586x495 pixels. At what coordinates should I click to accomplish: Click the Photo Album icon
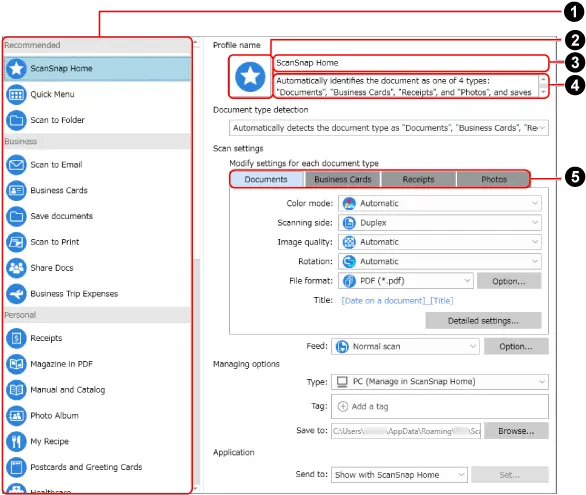point(16,415)
